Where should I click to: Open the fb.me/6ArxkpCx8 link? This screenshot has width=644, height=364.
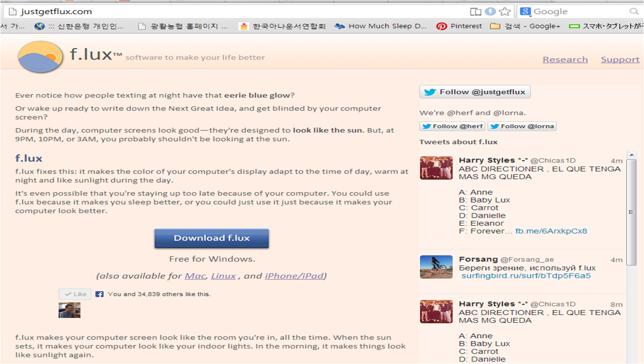(x=551, y=231)
